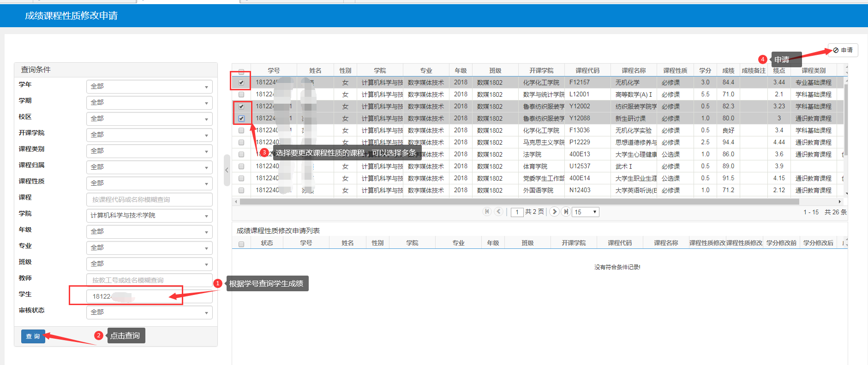Sort by the 成绩 column header

point(728,71)
